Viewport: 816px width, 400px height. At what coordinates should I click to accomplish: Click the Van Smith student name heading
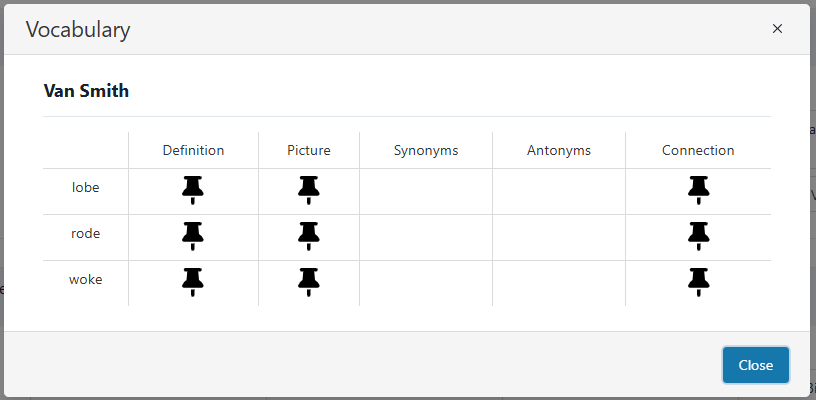(86, 91)
